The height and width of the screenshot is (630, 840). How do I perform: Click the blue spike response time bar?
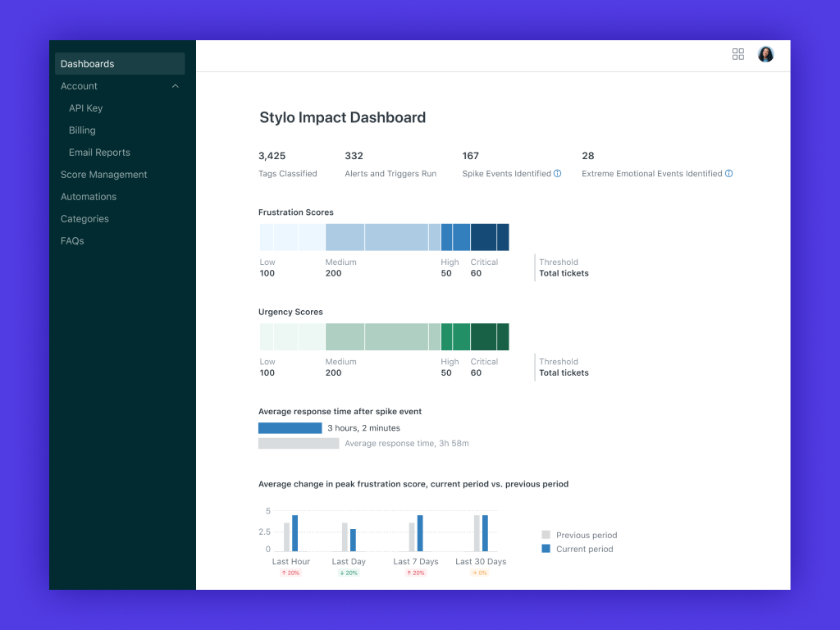(290, 428)
